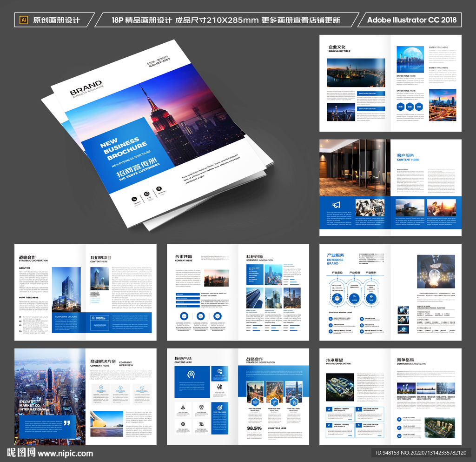Viewport: 476px width, 462px height.
Task: Click the head-gear icon in 核心产品 large blue box
Action: pos(191,374)
